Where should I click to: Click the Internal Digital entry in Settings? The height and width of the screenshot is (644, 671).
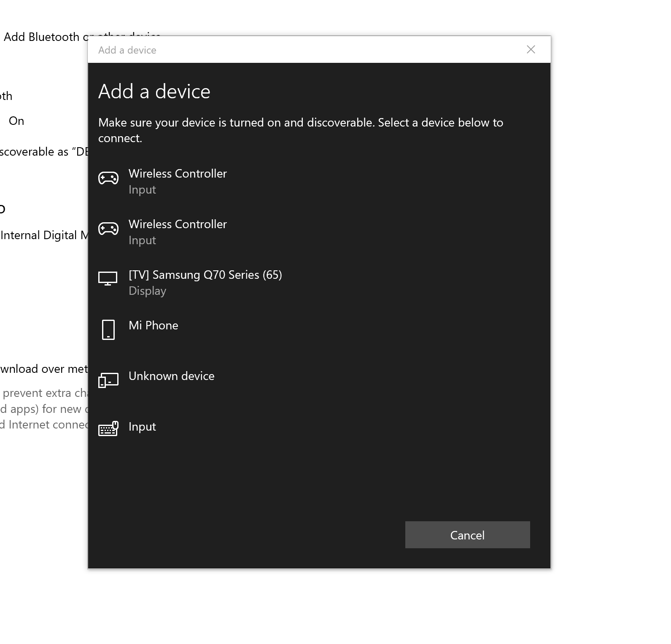pos(44,235)
